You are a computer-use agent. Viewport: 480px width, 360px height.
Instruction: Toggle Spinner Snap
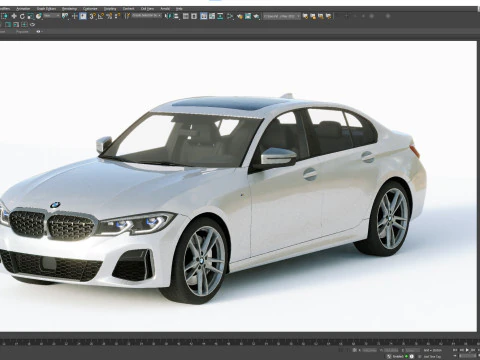pos(117,16)
